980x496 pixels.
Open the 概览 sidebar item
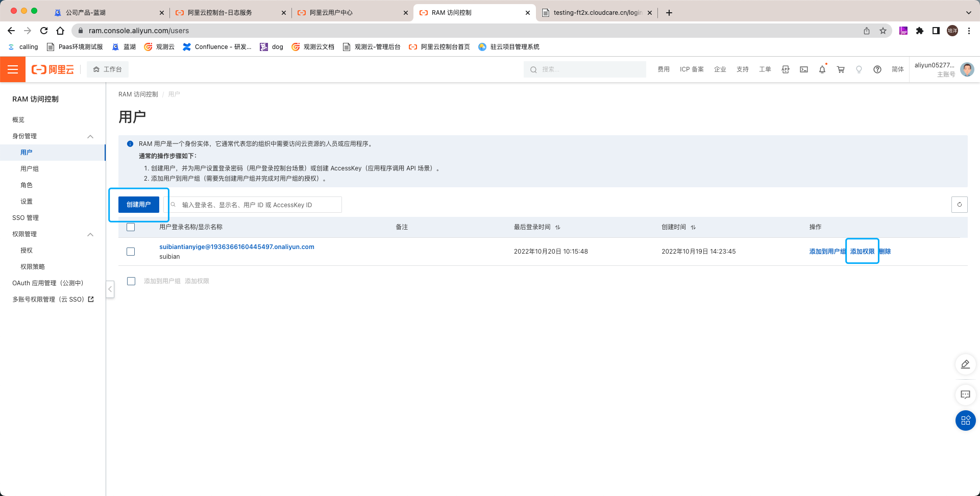click(x=18, y=120)
